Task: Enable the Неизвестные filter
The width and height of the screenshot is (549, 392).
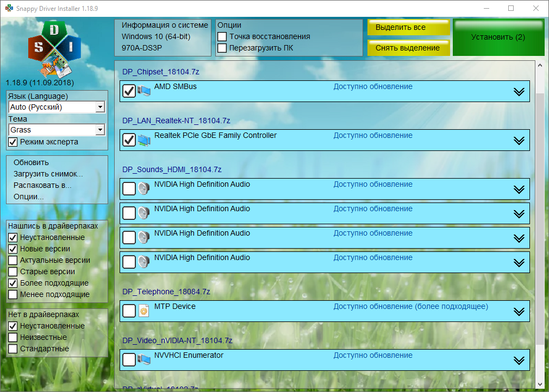Action: (13, 338)
